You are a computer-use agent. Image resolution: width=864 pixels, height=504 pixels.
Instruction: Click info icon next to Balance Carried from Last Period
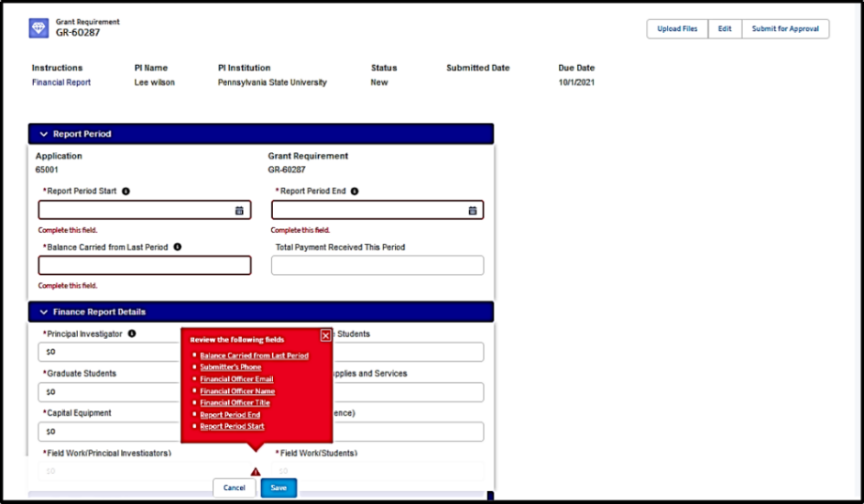click(177, 247)
